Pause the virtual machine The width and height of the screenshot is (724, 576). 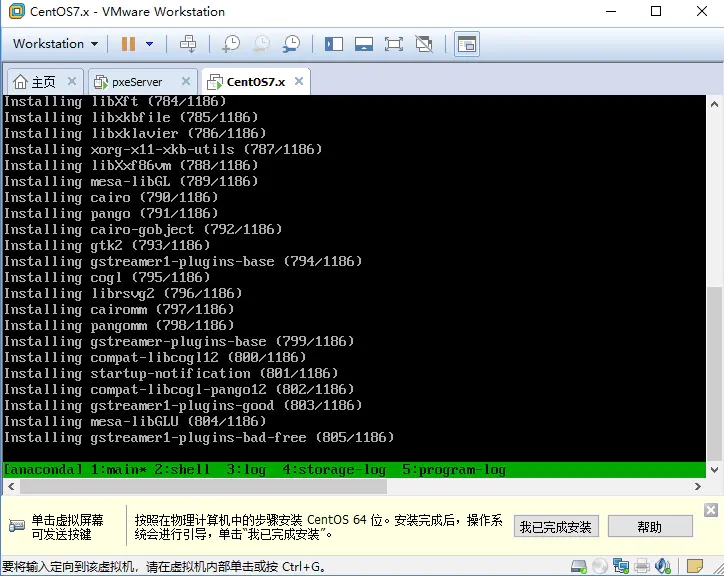coord(128,44)
